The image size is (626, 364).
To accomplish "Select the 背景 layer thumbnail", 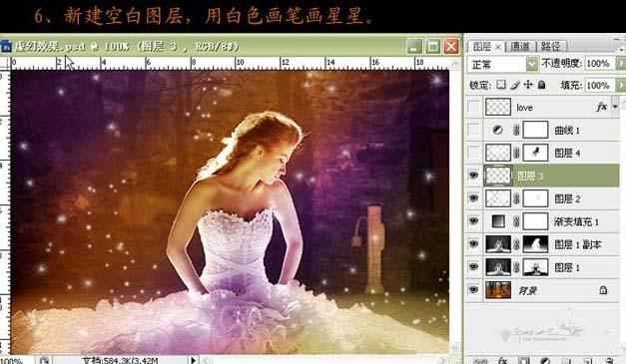I will click(x=498, y=290).
